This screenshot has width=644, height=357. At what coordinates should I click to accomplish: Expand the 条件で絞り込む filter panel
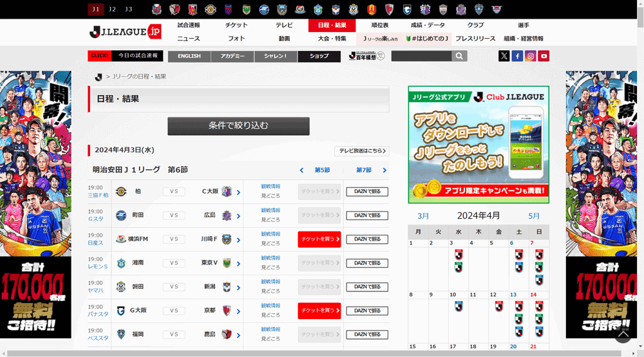point(238,126)
